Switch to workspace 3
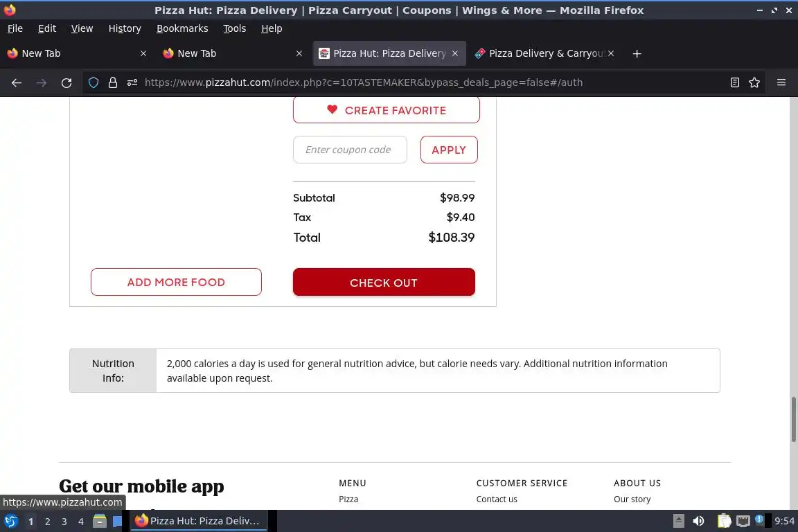Screen dimensions: 798x532 click(64, 522)
